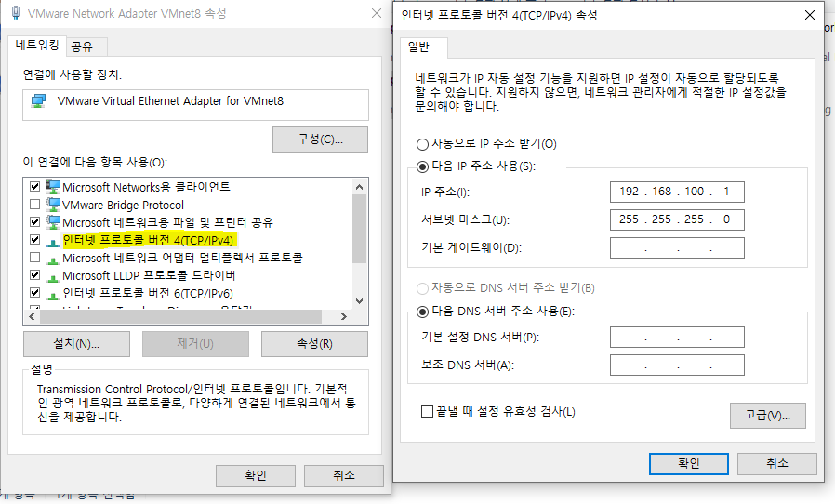Select the 인터넷 프로토콜 버전 6(TCP/IPv6) row

coord(148,294)
